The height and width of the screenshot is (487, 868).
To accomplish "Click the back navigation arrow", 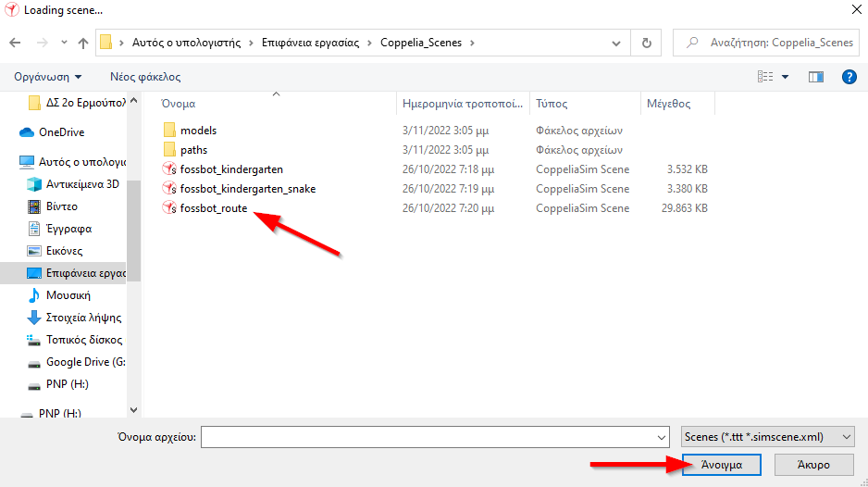I will tap(15, 43).
